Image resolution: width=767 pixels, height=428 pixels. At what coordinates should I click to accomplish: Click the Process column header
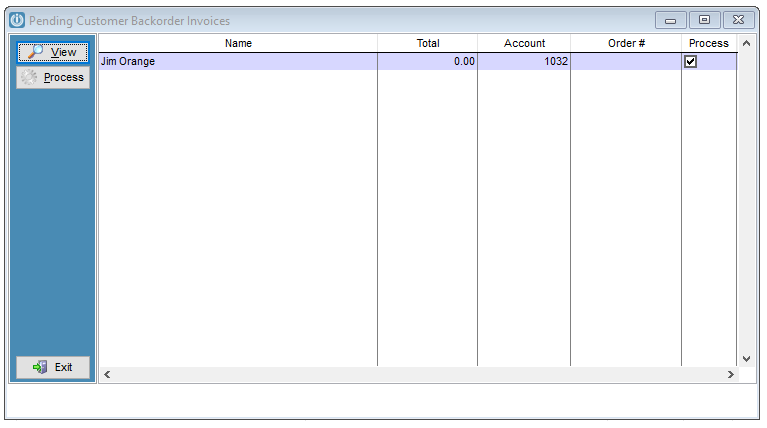[x=709, y=43]
